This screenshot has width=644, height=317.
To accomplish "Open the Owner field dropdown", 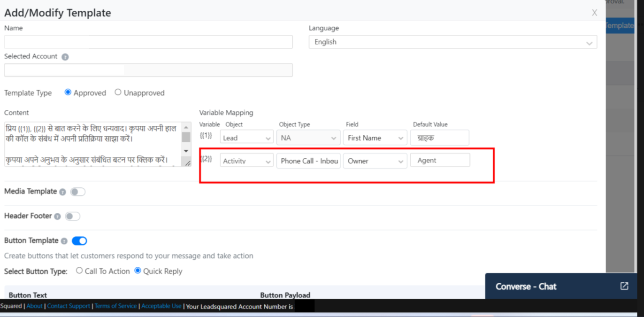I will 375,161.
